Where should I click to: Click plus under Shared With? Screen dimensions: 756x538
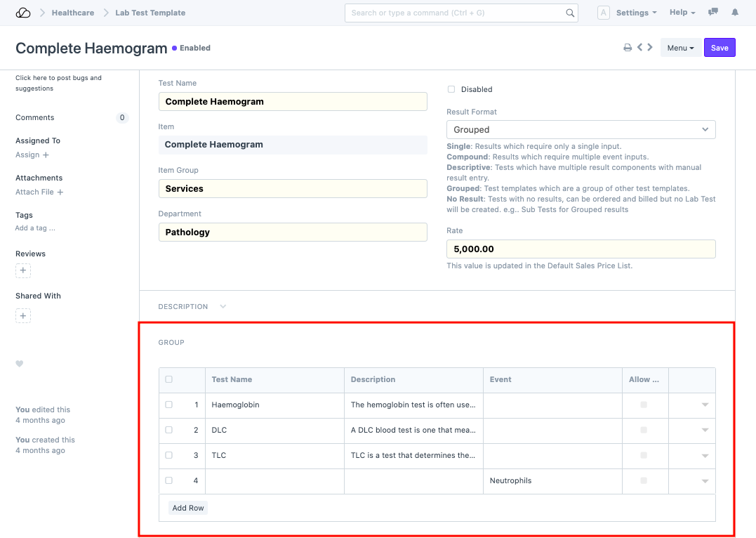click(23, 316)
